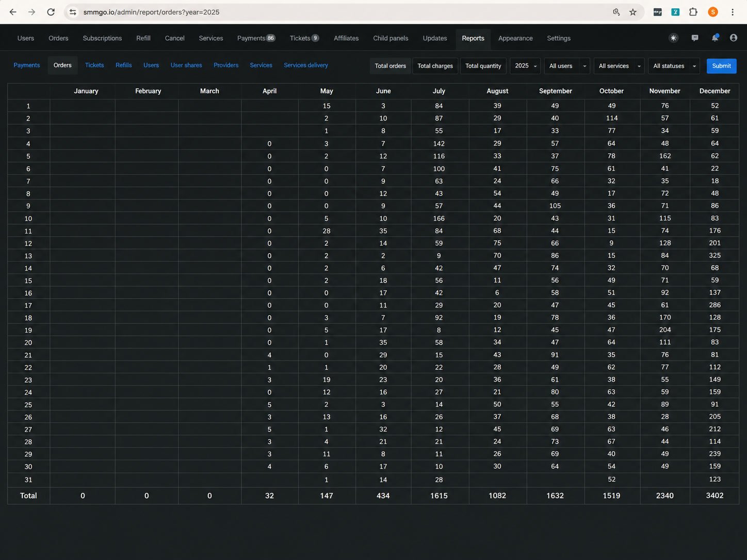
Task: Click the password key icon in address bar
Action: click(x=616, y=12)
